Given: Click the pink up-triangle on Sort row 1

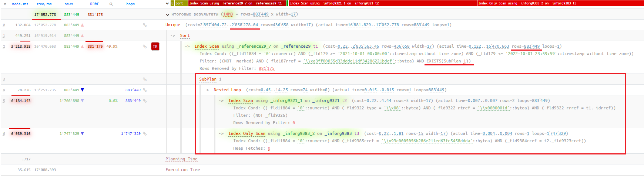Looking at the screenshot, I should [x=82, y=36].
